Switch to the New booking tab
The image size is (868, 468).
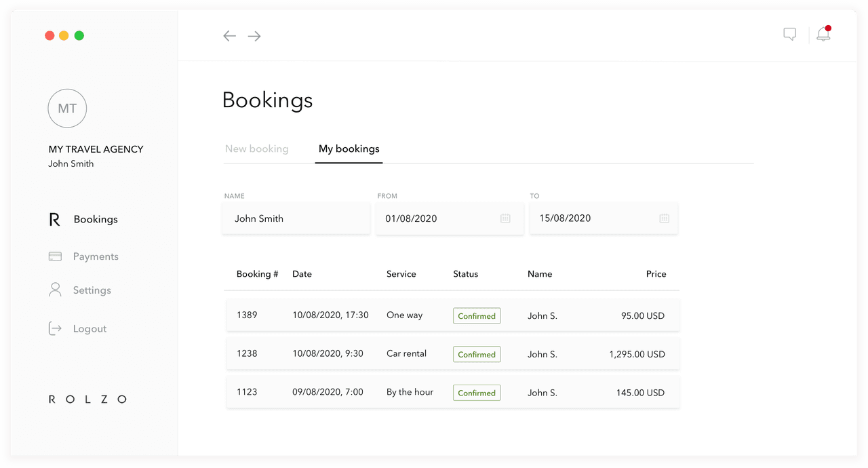click(x=256, y=149)
